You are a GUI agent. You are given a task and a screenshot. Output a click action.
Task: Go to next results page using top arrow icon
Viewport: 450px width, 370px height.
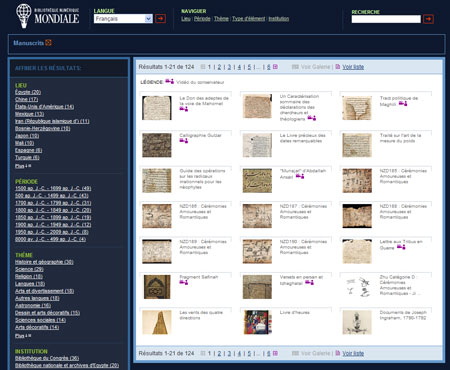point(275,67)
